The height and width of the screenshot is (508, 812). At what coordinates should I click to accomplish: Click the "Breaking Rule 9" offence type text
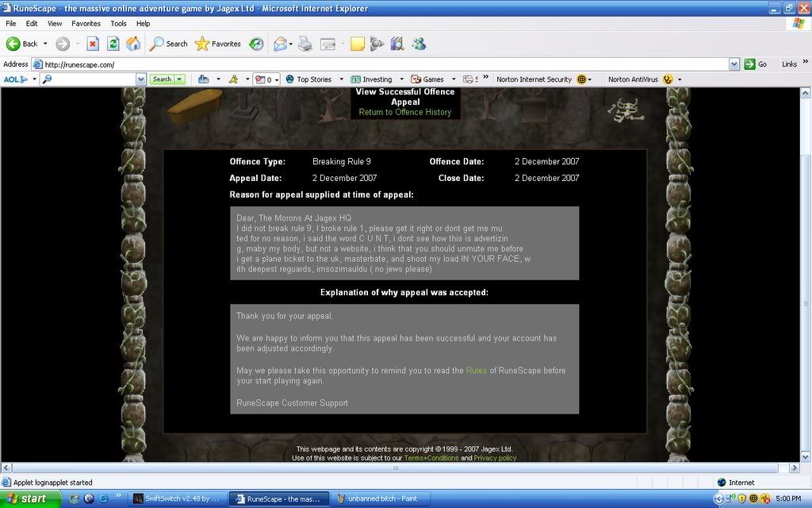(x=342, y=162)
